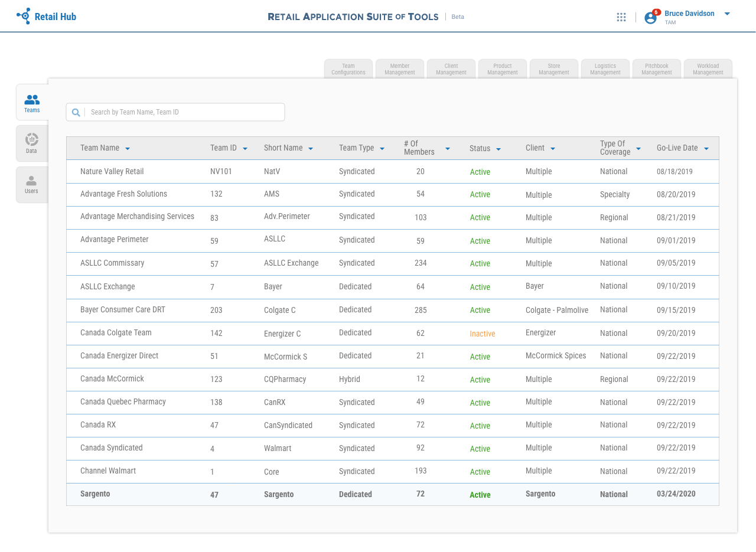Click short name Adv.Perimeter
The width and height of the screenshot is (756, 552).
[287, 217]
